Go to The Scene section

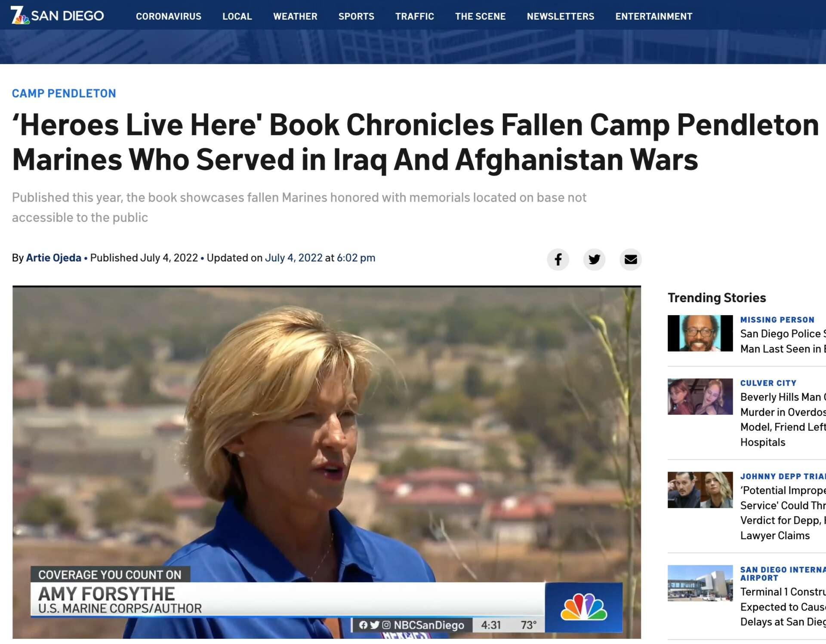pyautogui.click(x=481, y=16)
